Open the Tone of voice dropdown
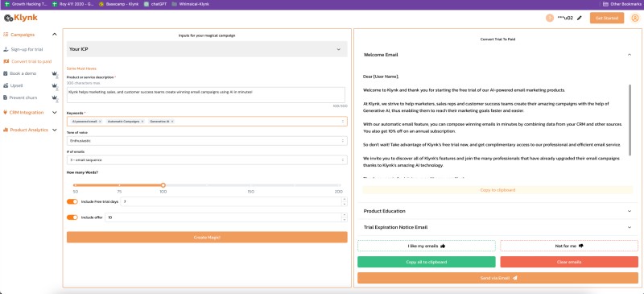The image size is (644, 294). [x=207, y=141]
